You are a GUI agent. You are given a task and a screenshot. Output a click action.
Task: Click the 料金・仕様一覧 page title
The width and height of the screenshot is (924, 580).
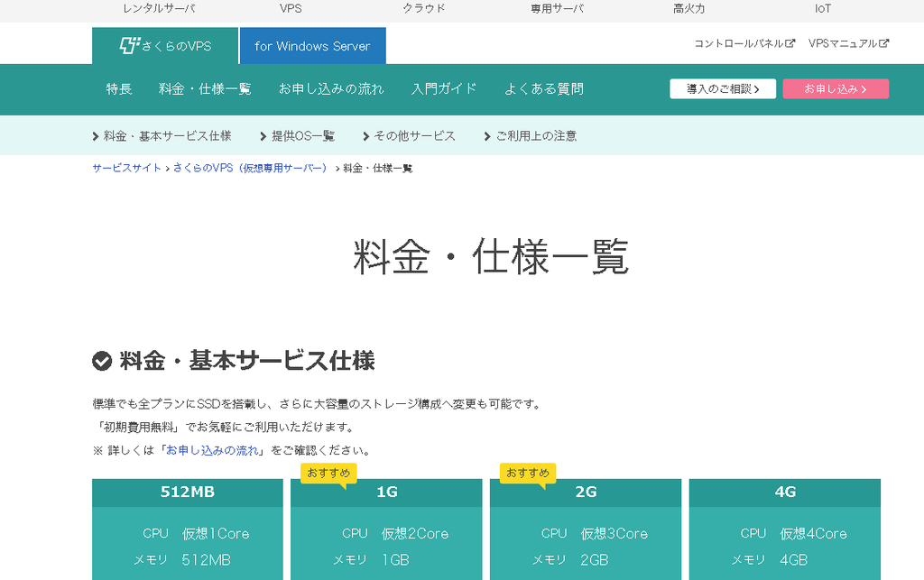(492, 257)
